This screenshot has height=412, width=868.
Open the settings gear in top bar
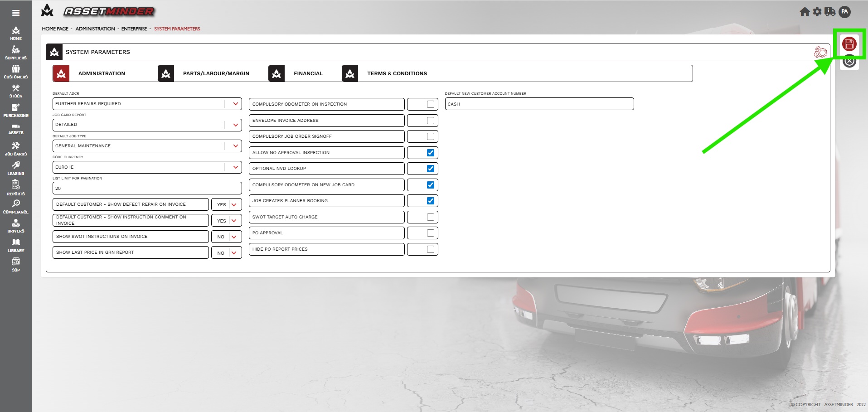click(817, 12)
